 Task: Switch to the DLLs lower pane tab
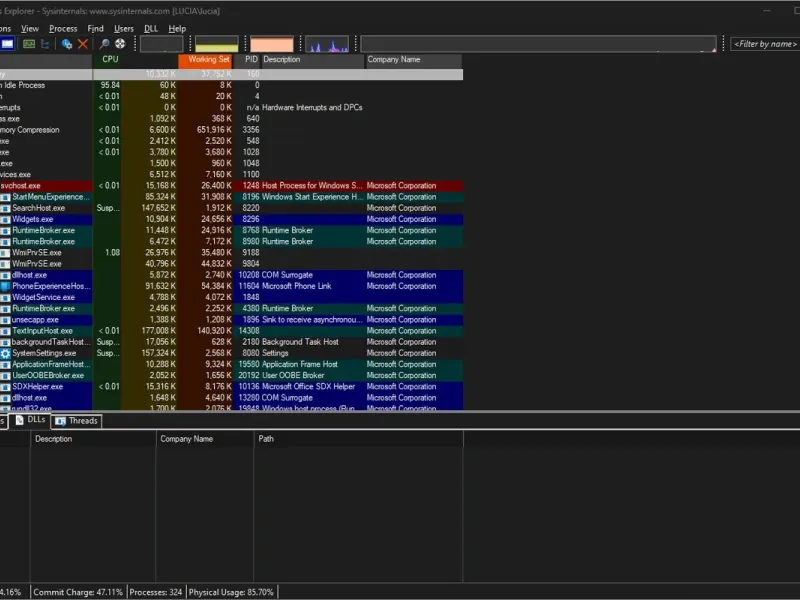click(31, 420)
